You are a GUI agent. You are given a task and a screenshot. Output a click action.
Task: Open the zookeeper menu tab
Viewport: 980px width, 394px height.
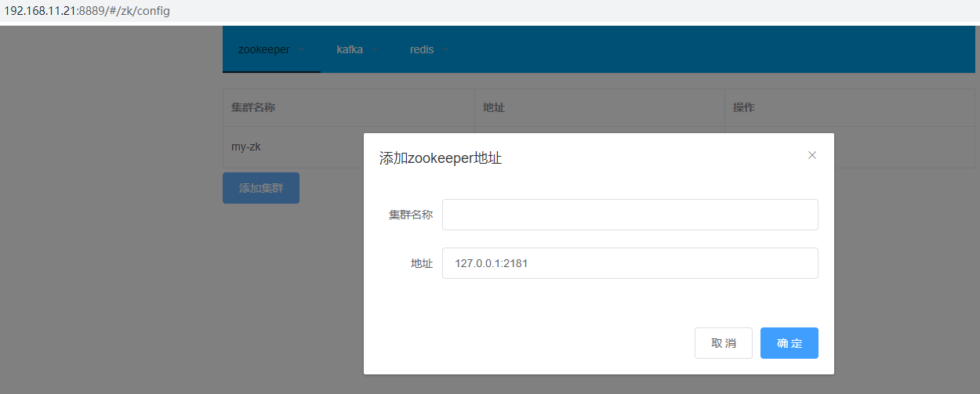coord(271,49)
